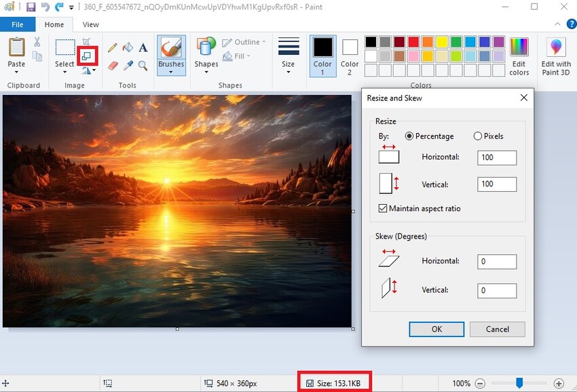
Task: Select the Pixels radio button
Action: pyautogui.click(x=478, y=136)
